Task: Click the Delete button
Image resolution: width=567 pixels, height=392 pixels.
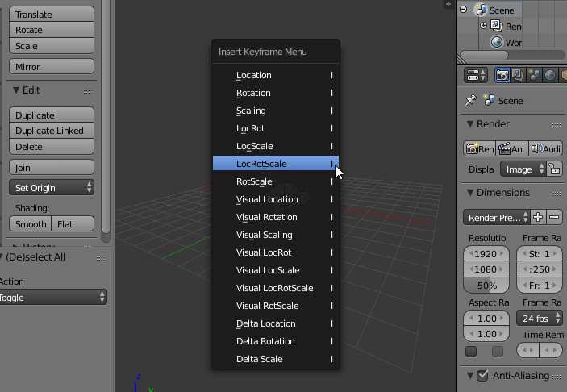Action: point(52,147)
